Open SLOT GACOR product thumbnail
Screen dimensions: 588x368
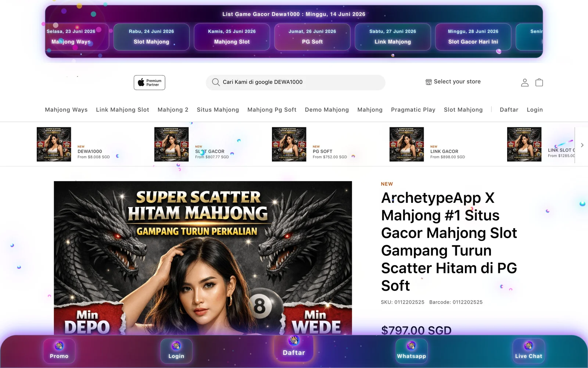(171, 144)
